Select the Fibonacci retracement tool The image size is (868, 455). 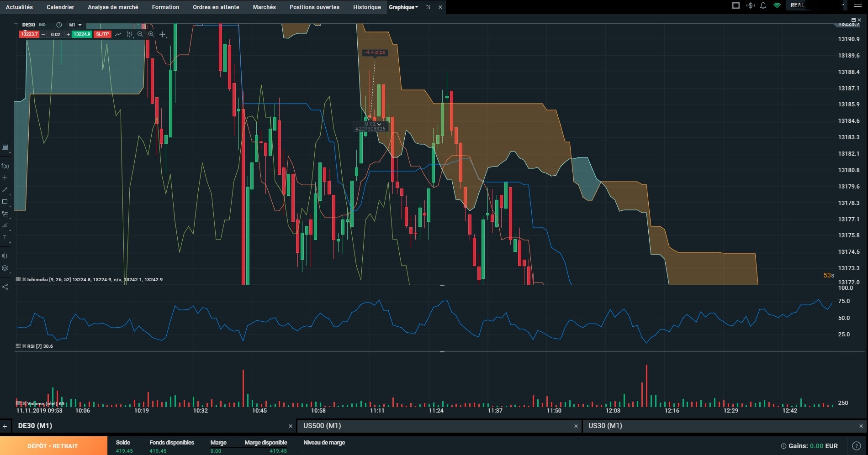click(x=5, y=214)
